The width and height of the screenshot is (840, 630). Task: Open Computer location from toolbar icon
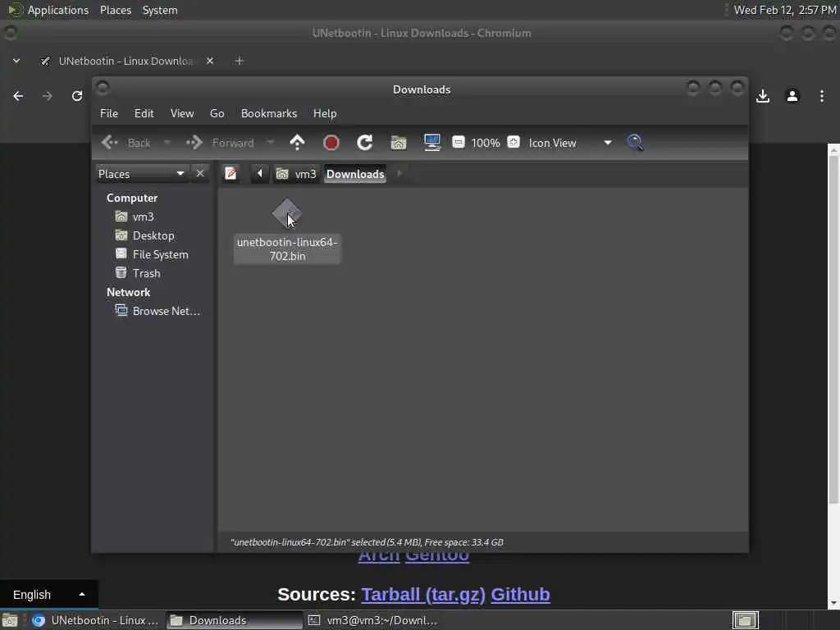[431, 143]
